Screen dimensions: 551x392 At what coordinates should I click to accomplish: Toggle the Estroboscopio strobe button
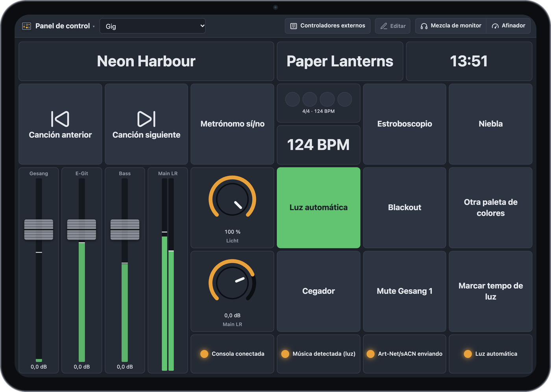pos(405,124)
